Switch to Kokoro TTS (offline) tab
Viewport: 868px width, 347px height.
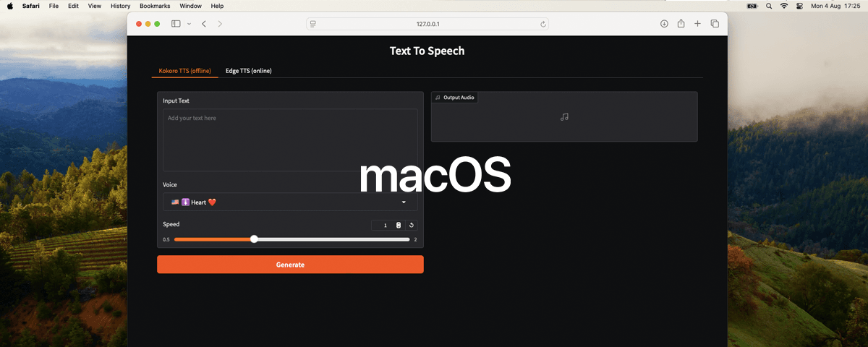click(184, 71)
